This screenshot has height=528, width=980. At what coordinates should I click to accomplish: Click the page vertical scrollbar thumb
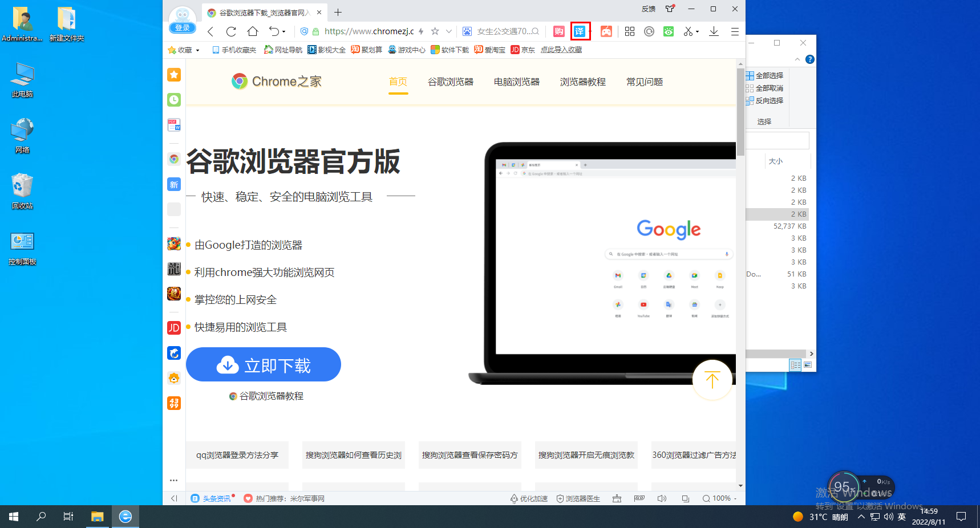point(740,112)
